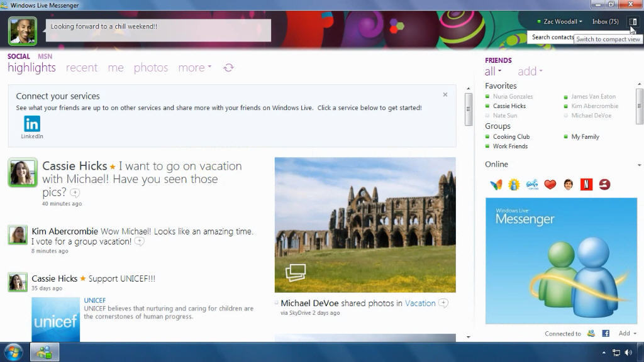
Task: Click the Windows Live Messenger connected service icon
Action: coord(591,334)
